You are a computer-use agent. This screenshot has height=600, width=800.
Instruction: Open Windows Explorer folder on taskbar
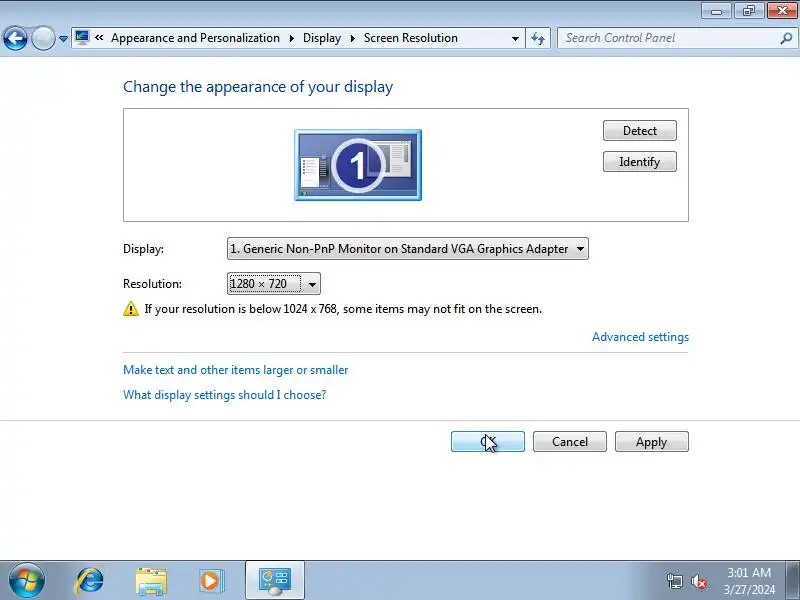coord(151,581)
